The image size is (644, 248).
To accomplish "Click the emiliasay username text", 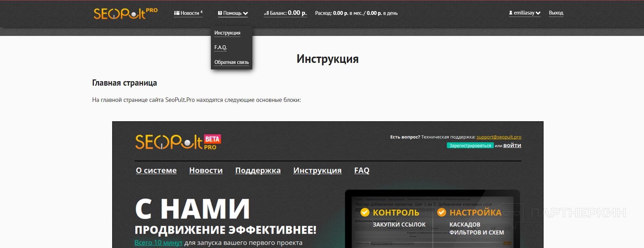I will pos(524,13).
